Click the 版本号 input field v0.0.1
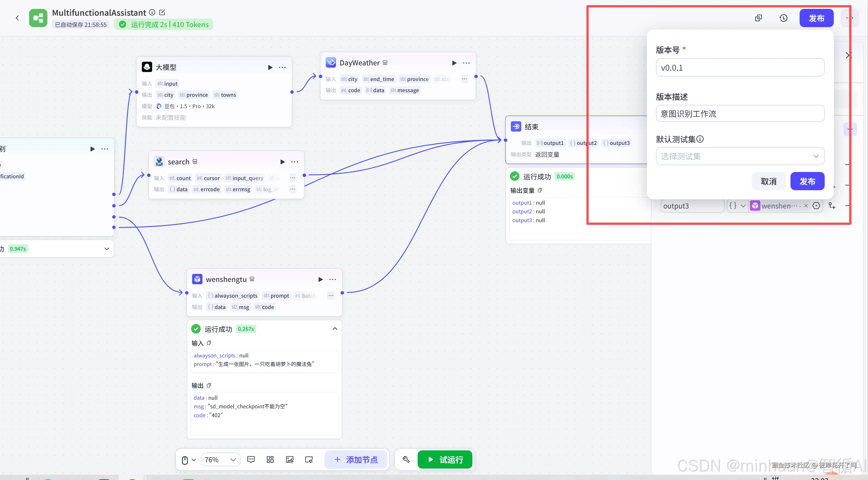868x480 pixels. tap(740, 68)
